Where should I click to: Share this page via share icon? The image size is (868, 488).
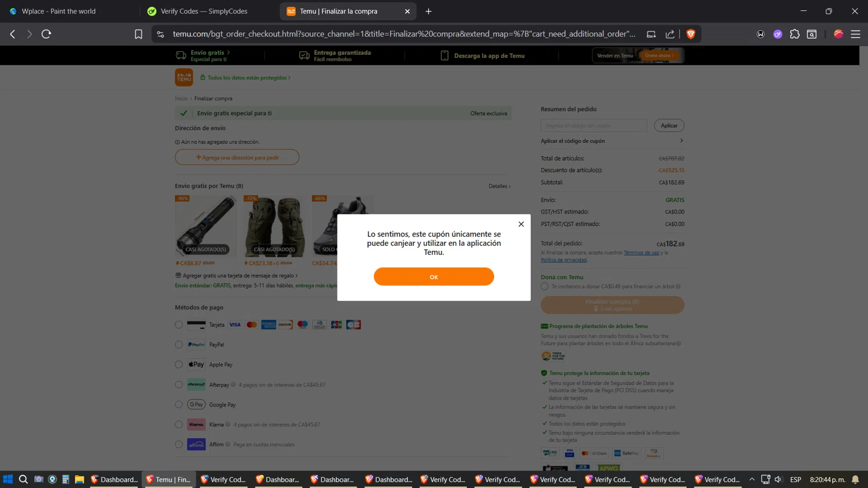[670, 34]
